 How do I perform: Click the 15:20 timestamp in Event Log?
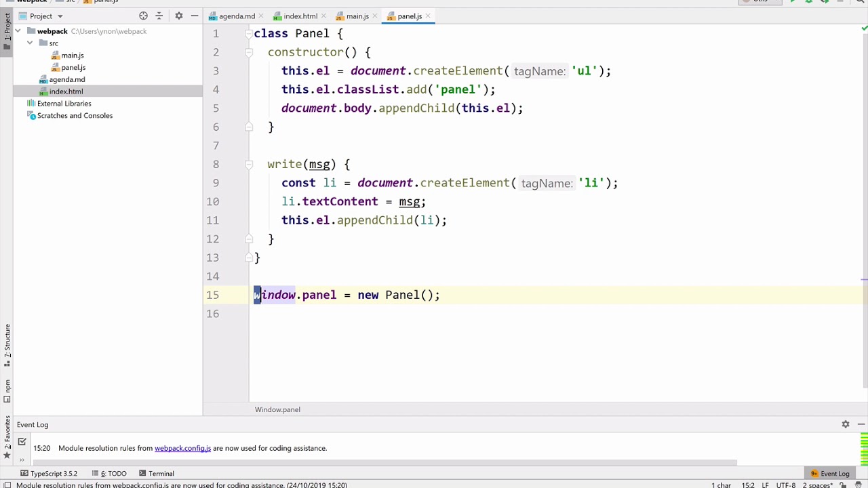pos(42,448)
